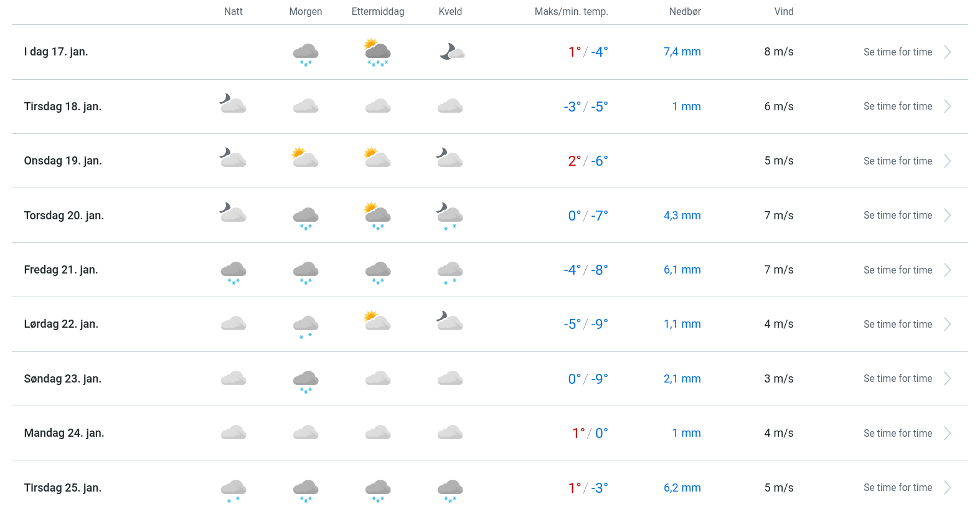Click the Nedbør column header
The image size is (980, 514).
(685, 12)
